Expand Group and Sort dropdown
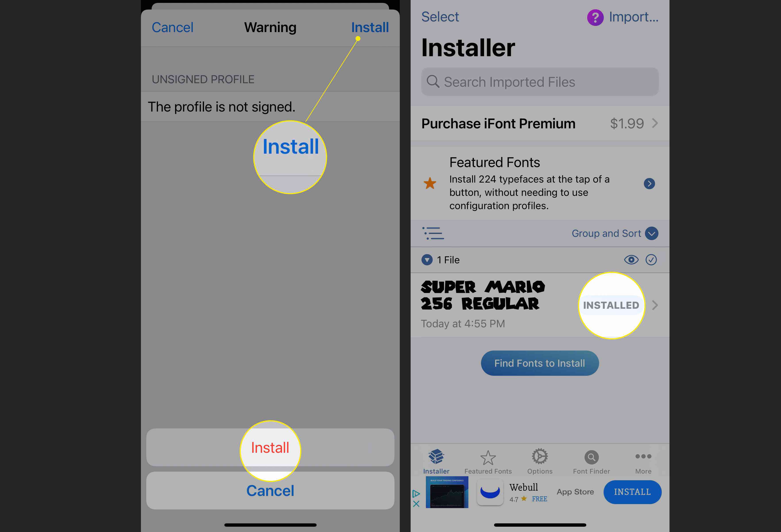Screen dimensions: 781x532 pyautogui.click(x=652, y=233)
